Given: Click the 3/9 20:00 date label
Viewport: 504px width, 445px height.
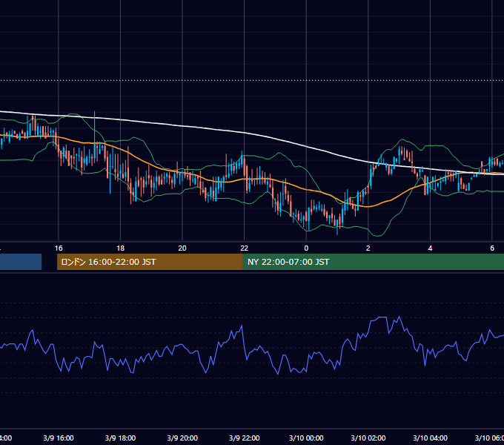Looking at the screenshot, I should [x=182, y=438].
